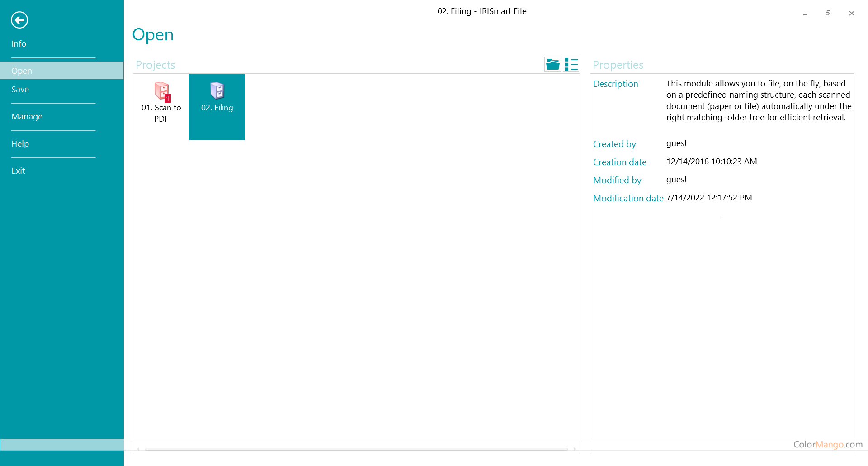Click the 7/14/2022 12:17:52 PM value
The image size is (868, 466).
[709, 198]
